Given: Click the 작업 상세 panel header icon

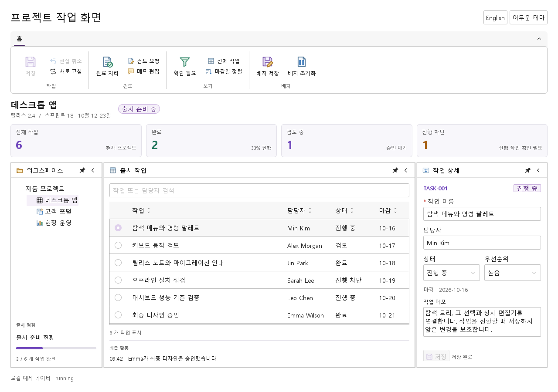Looking at the screenshot, I should 426,170.
